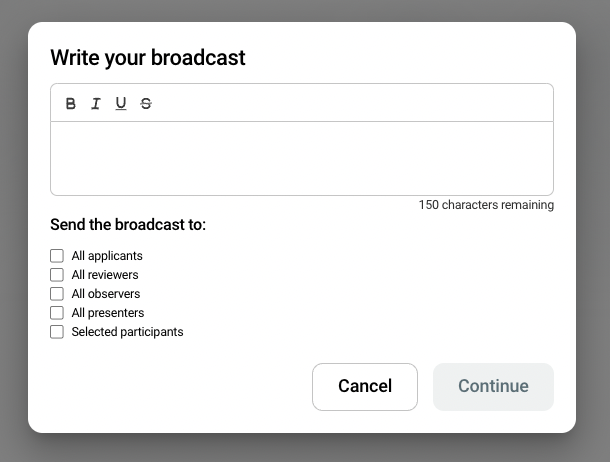Image resolution: width=610 pixels, height=462 pixels.
Task: Toggle strikethrough formatting
Action: pos(146,103)
